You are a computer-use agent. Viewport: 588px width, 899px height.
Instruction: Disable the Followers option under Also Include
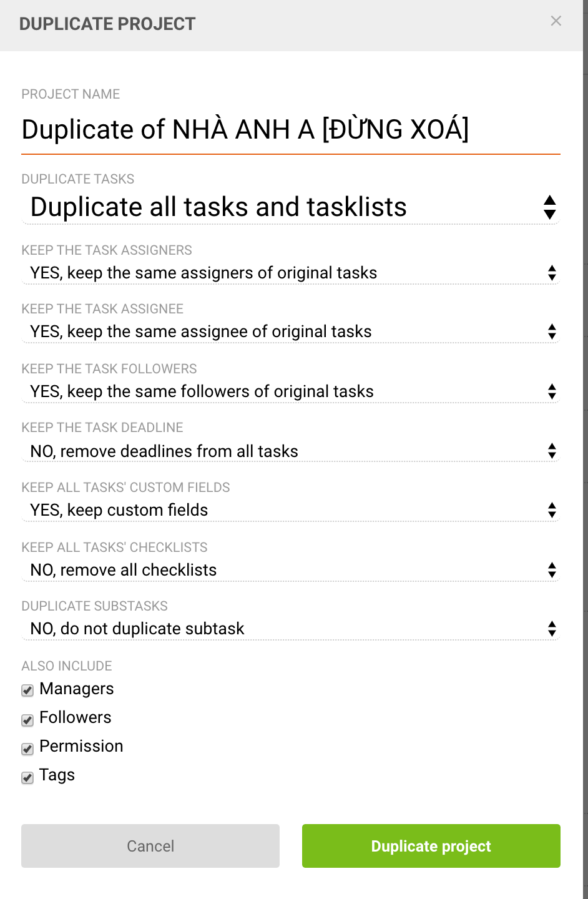coord(27,720)
